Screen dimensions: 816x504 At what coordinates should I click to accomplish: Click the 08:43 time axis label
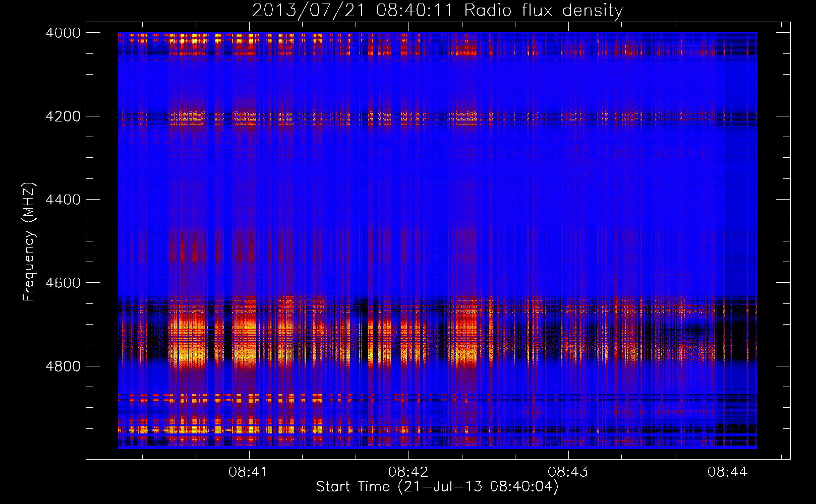pos(568,472)
